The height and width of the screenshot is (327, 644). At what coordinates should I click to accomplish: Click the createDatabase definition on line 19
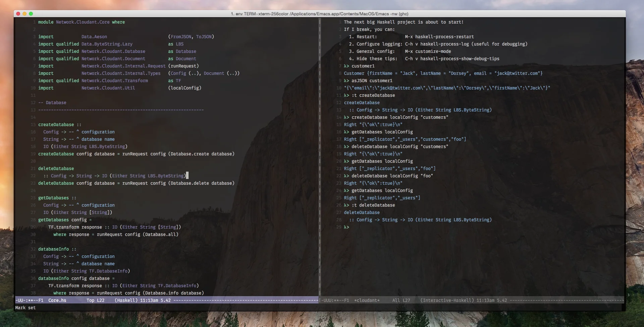tap(56, 154)
